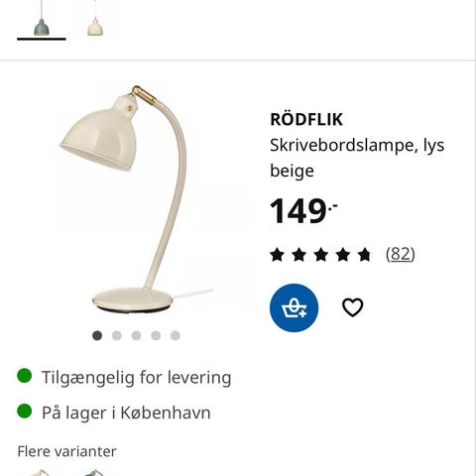Open RÖDFLIK product title
Screen dimensions: 476x476
[306, 119]
